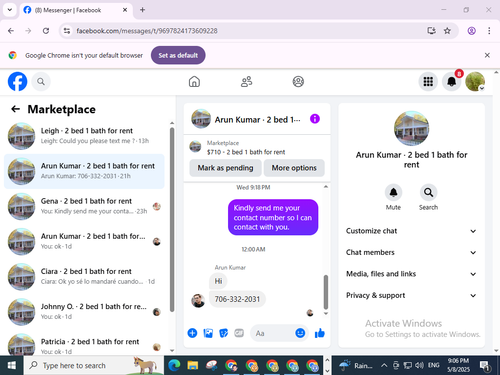Screen dimensions: 500x375
Task: Open Ciara's 2 bed 1 bath conversation
Action: tap(84, 276)
